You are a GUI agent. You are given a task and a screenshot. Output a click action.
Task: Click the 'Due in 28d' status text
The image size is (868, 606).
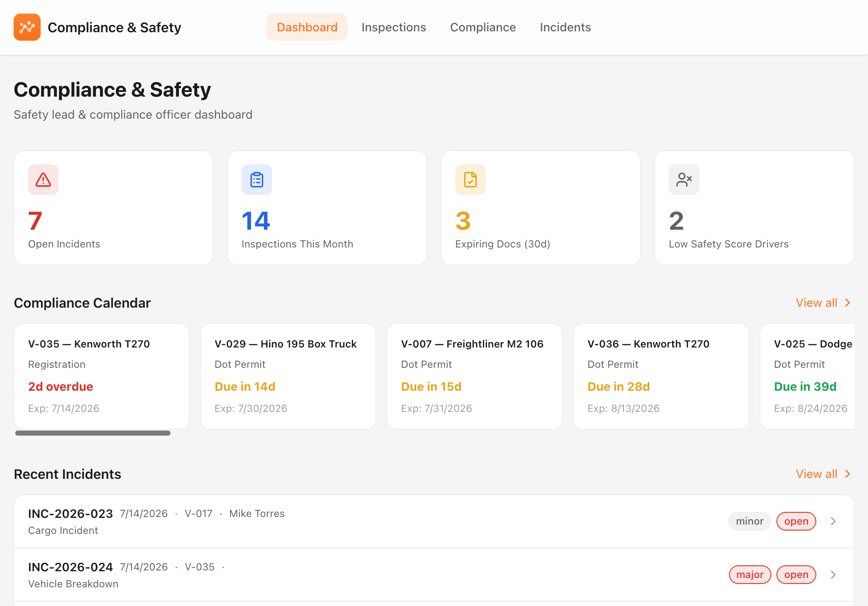coord(619,386)
